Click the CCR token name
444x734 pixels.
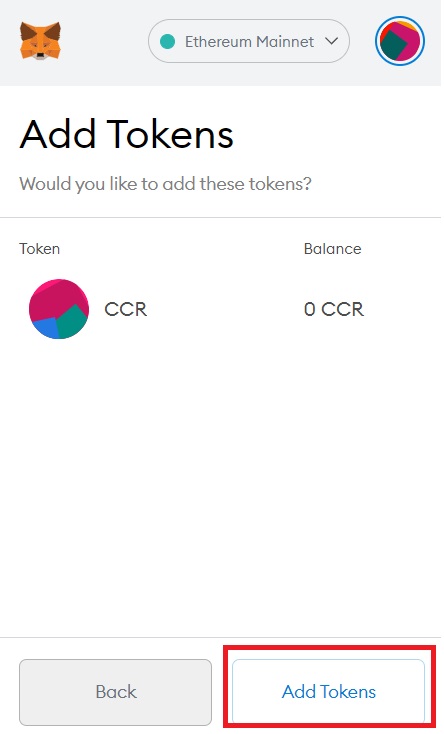[x=126, y=309]
